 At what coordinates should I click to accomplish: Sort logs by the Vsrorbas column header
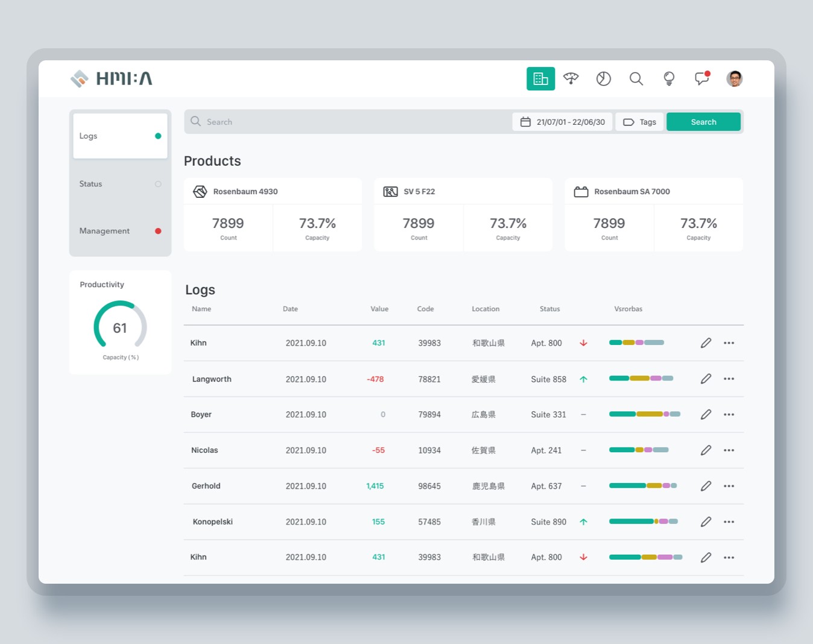tap(628, 309)
